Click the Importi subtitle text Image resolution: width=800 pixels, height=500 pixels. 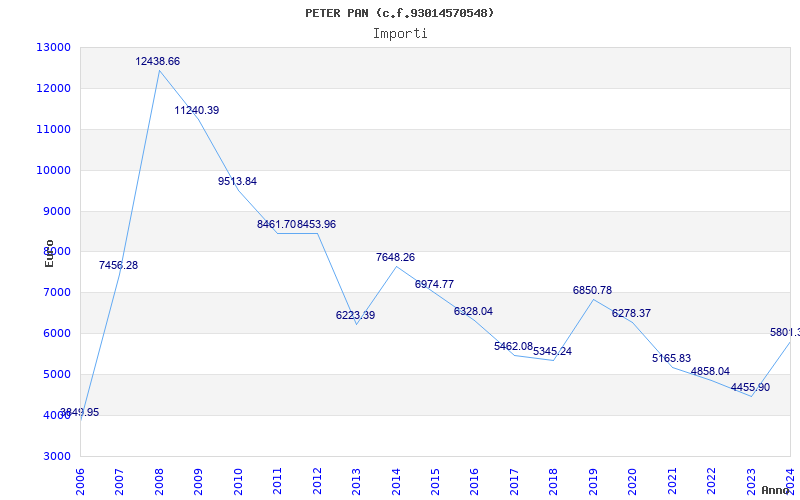point(400,34)
